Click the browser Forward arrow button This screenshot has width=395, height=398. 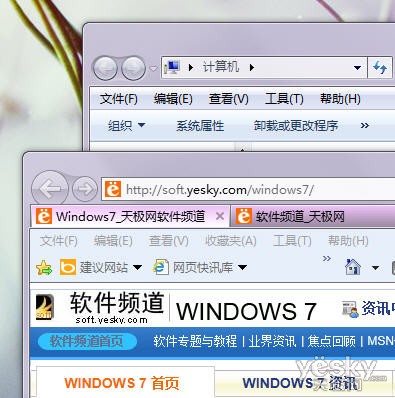pos(85,189)
